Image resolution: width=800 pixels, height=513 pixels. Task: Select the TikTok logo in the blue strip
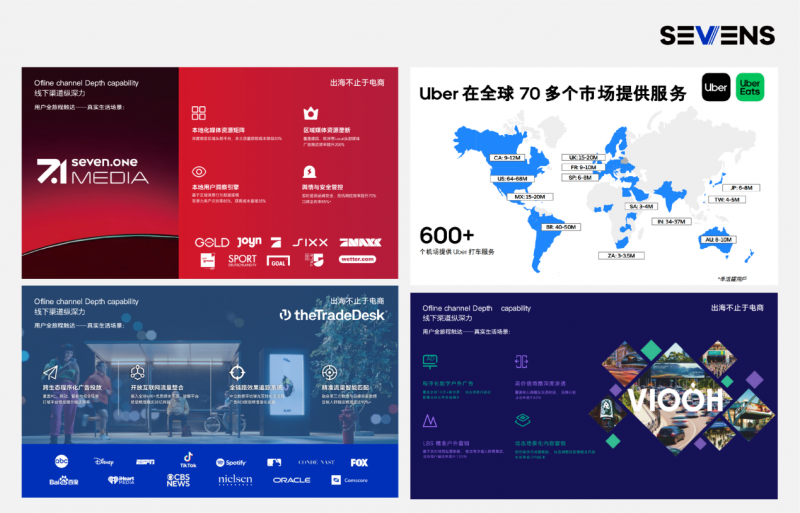click(188, 461)
